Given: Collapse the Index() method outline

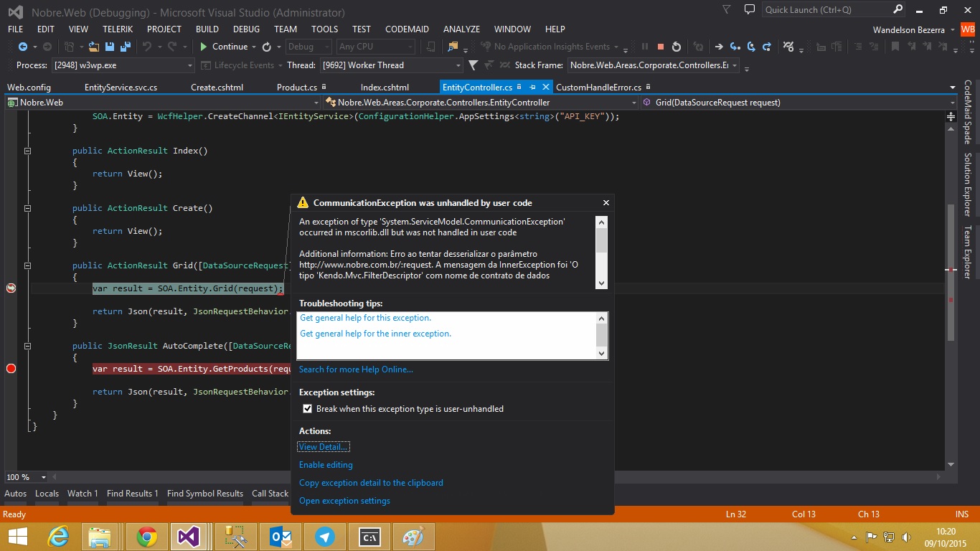Looking at the screenshot, I should 27,151.
